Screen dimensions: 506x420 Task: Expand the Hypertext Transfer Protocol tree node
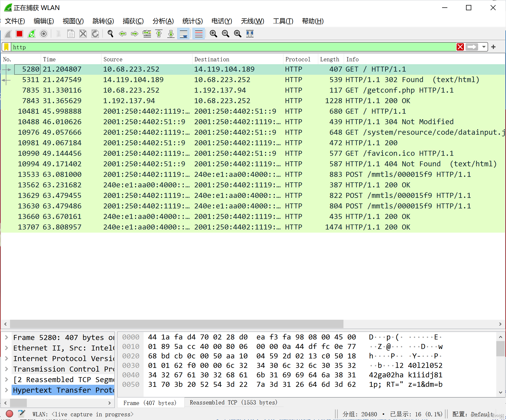[x=7, y=390]
